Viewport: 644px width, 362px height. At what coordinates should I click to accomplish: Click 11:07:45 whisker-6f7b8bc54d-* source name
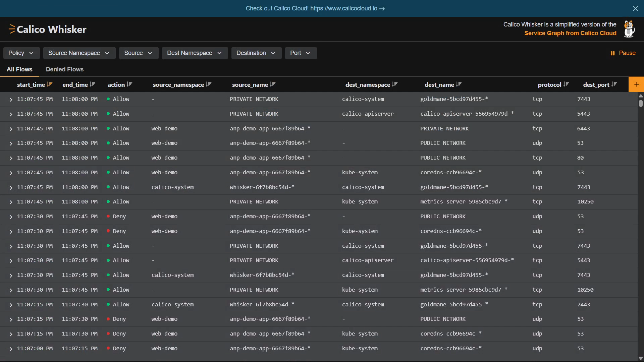pos(262,187)
